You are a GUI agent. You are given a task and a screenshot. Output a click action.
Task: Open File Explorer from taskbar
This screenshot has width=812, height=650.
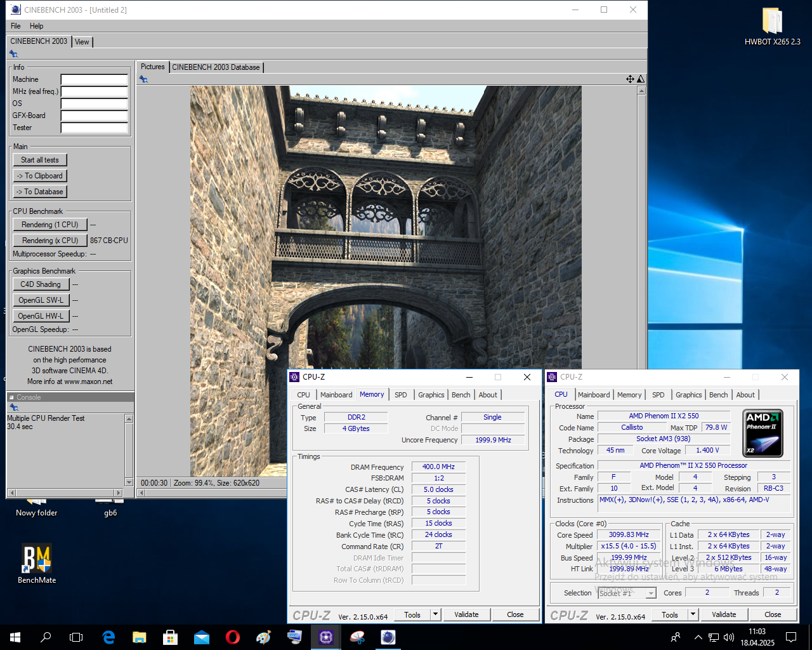140,637
